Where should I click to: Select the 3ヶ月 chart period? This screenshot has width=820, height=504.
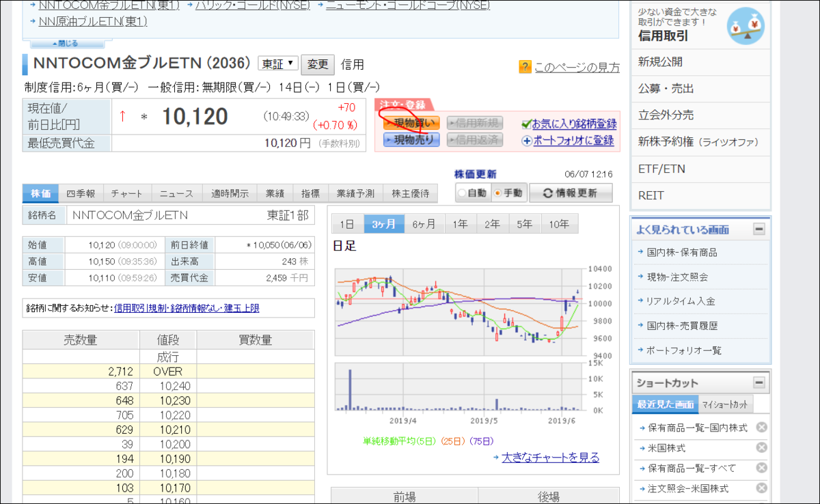coord(384,224)
